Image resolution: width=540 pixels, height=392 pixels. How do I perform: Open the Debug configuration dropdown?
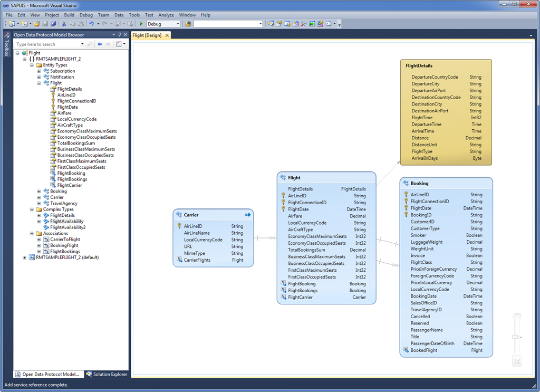177,24
